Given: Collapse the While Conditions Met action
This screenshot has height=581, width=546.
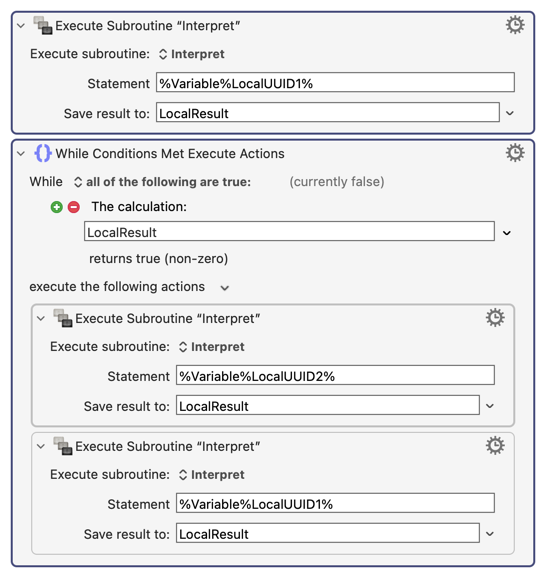Looking at the screenshot, I should 21,153.
